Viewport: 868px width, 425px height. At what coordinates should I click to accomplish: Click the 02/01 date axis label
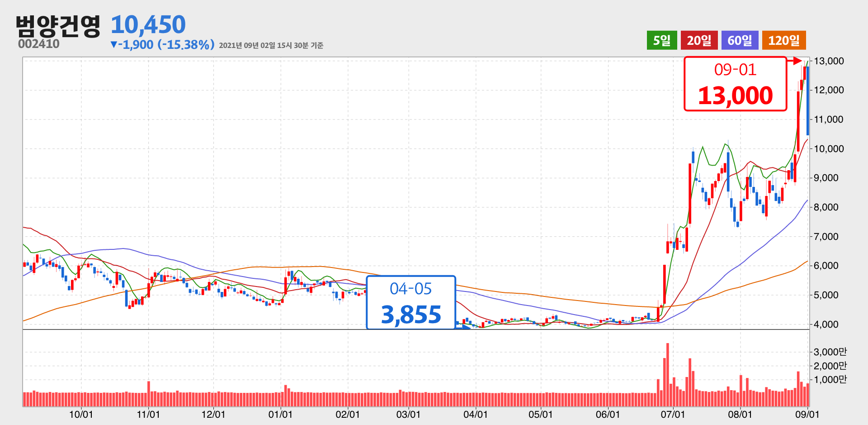[x=348, y=415]
